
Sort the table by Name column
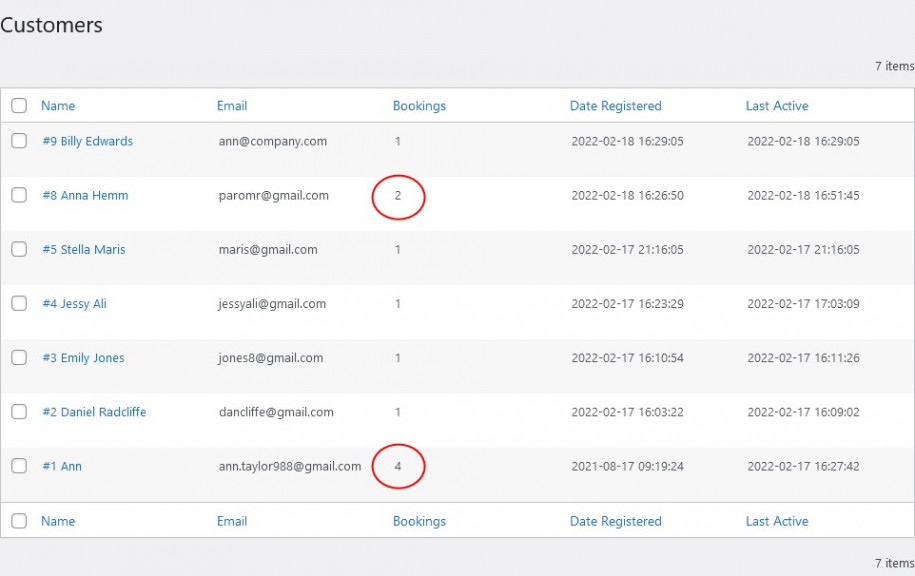tap(58, 105)
